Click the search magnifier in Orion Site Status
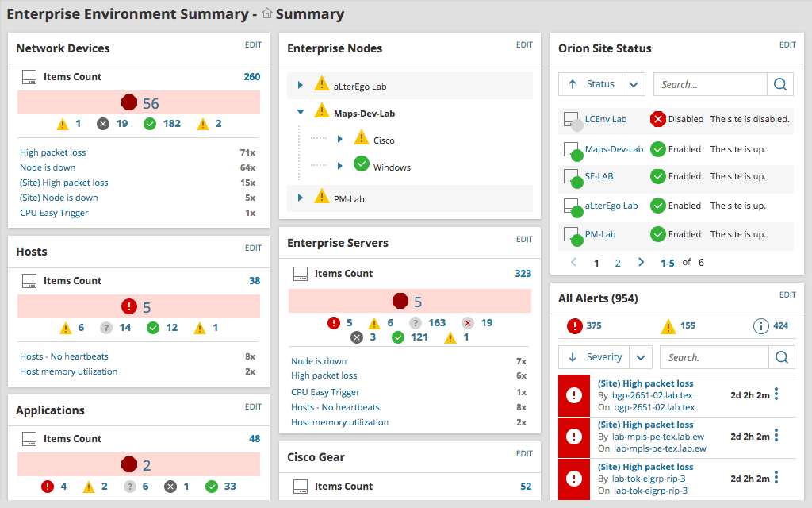 (x=780, y=84)
